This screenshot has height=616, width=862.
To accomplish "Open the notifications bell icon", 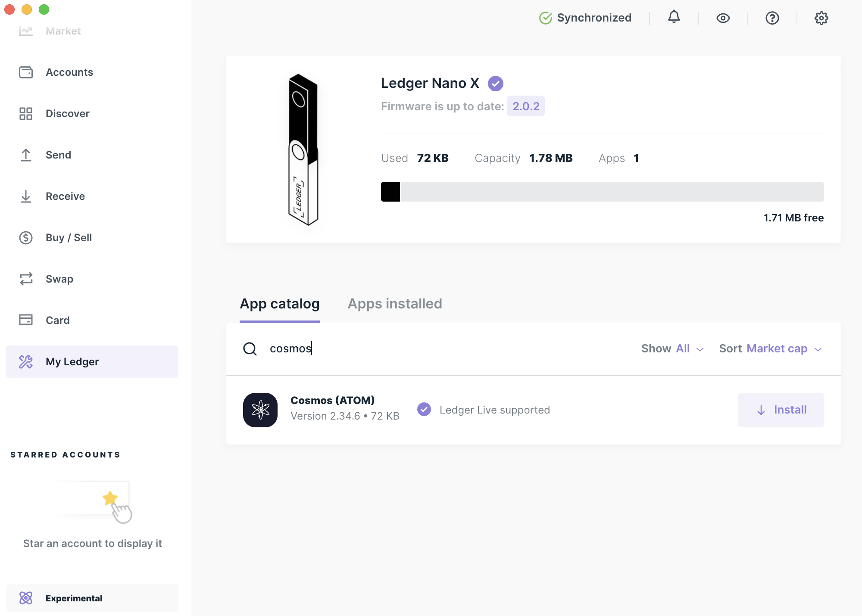I will pyautogui.click(x=674, y=18).
